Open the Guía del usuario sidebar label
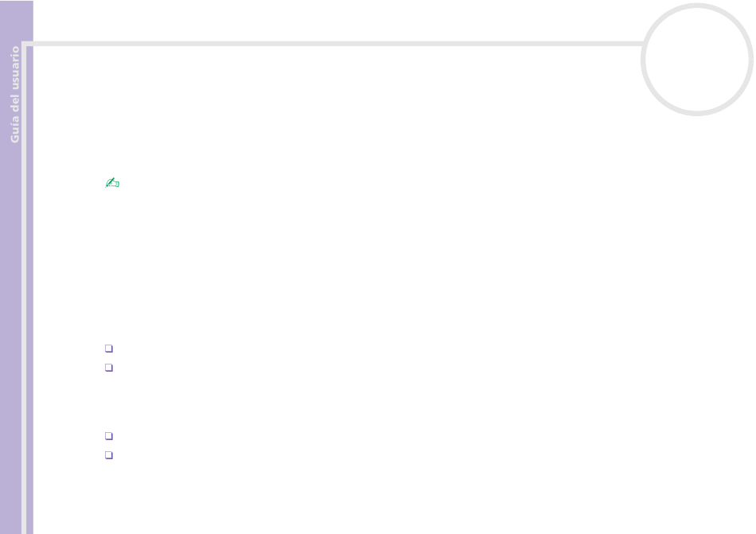The image size is (756, 534). point(15,95)
